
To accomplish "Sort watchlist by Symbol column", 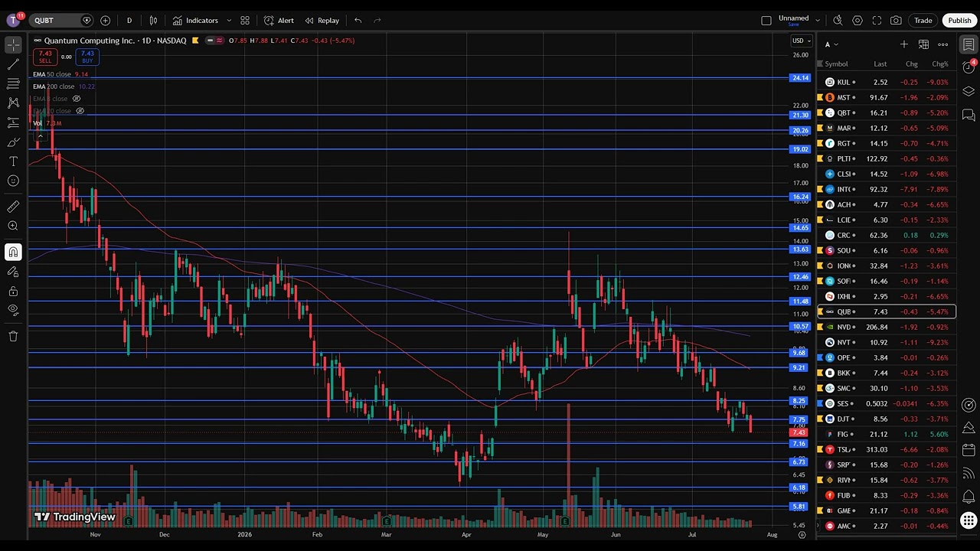I will pyautogui.click(x=836, y=64).
